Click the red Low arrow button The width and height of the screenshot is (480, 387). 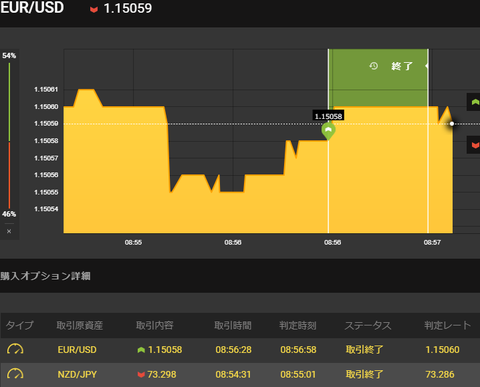click(474, 145)
